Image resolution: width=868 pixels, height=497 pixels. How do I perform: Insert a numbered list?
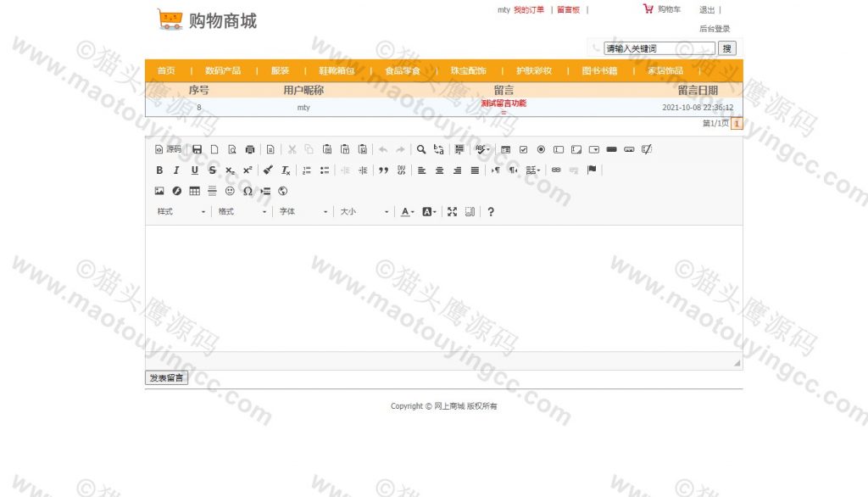(x=307, y=170)
